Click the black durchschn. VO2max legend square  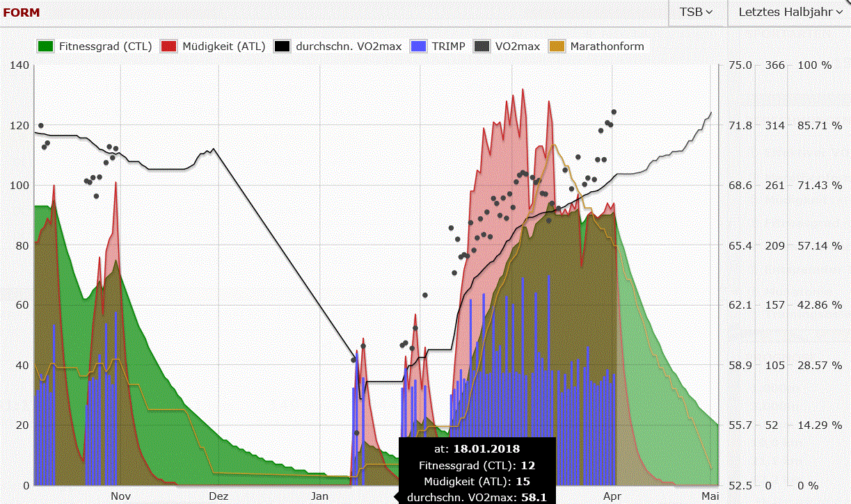tap(282, 47)
